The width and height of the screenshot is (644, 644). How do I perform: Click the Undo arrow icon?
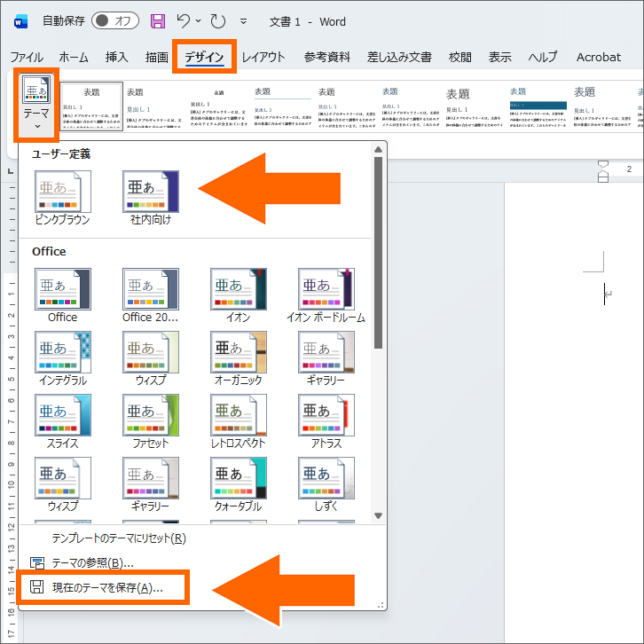coord(184,20)
